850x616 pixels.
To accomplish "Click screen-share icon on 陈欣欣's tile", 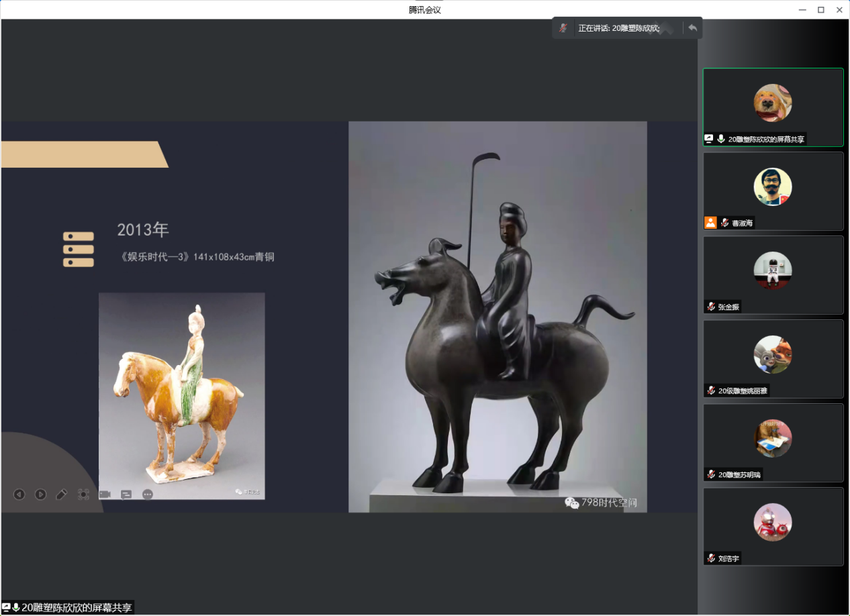I will coord(708,139).
